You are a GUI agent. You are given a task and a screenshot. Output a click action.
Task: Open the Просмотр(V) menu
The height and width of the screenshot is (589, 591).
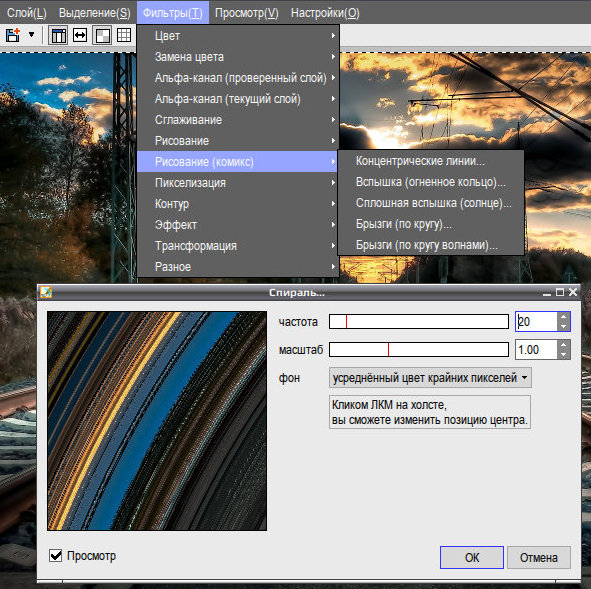coord(247,13)
